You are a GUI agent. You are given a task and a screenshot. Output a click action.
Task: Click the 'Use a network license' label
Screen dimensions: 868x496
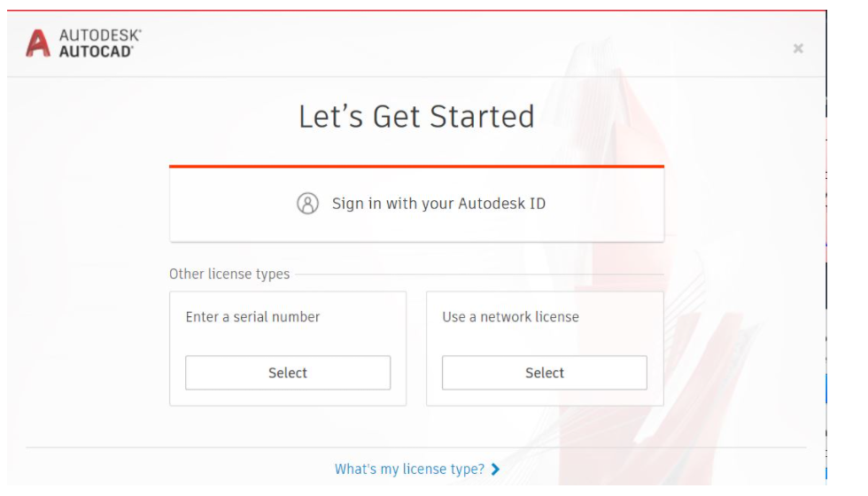pos(510,317)
